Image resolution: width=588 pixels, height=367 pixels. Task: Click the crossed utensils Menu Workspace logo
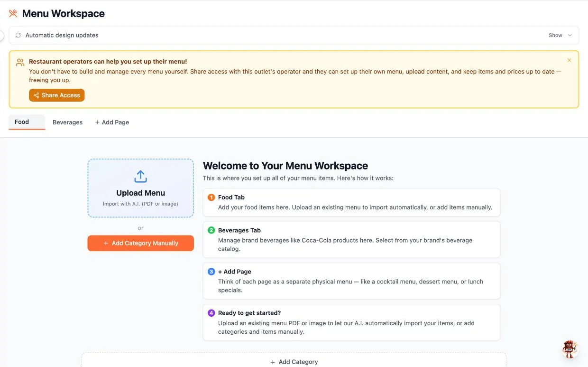13,13
